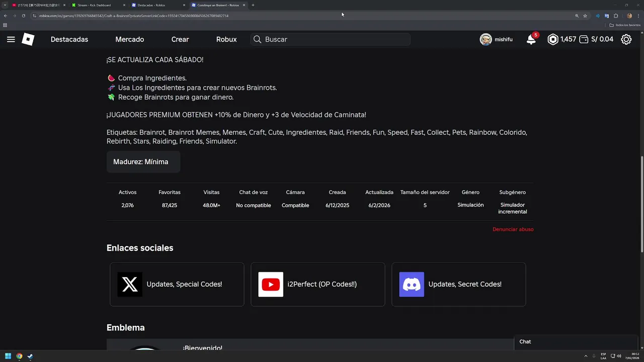Open Updates, Secret Codes! link
Image resolution: width=644 pixels, height=362 pixels.
coord(465,285)
